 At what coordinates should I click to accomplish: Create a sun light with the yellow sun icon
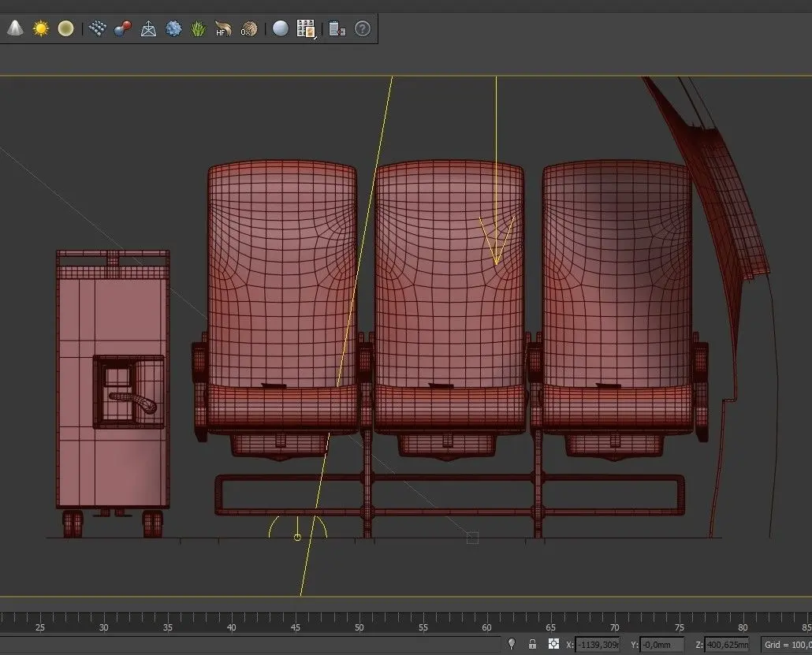pos(40,29)
